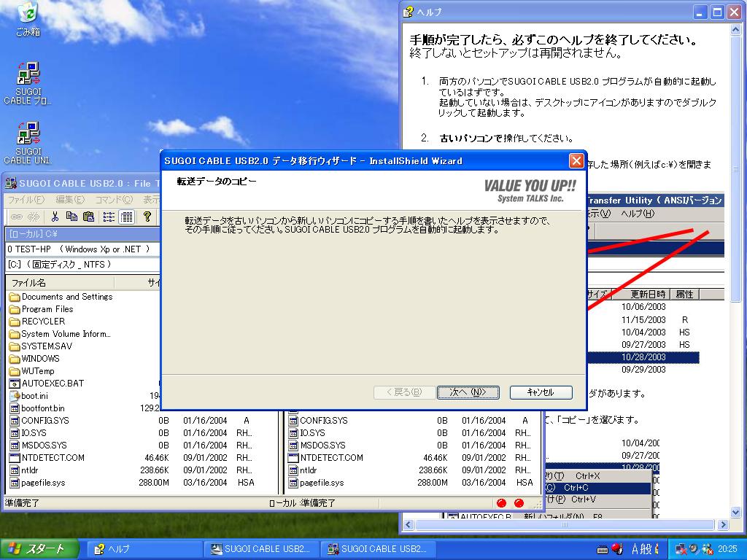Screen dimensions: 747x560
Task: Click the Help window vertical scrollbar thumb
Action: click(735, 168)
